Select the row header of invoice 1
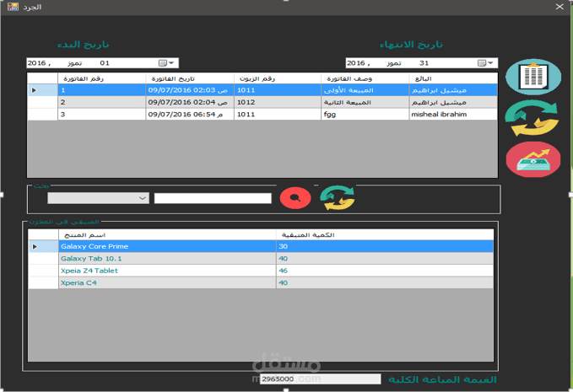 [42, 90]
